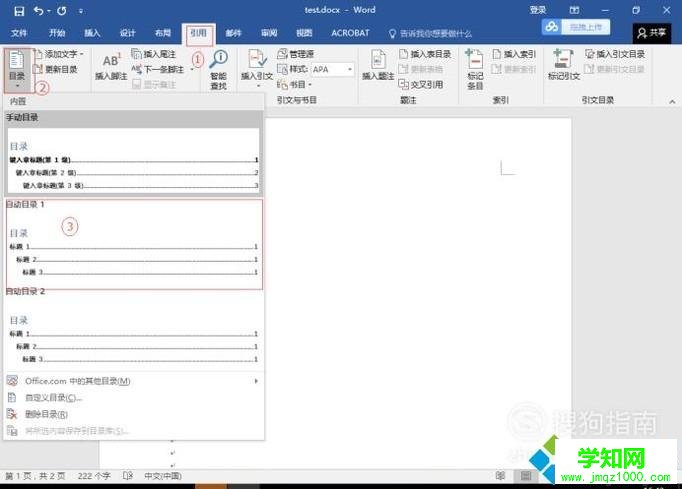Click the ribbon display options icon
Screen dimensions: 682x489
(574, 10)
